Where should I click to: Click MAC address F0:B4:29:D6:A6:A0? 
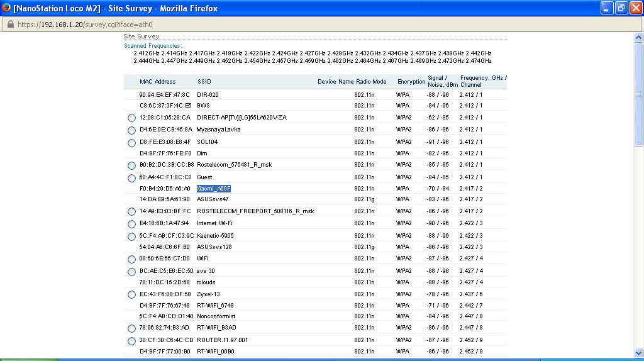click(x=165, y=189)
